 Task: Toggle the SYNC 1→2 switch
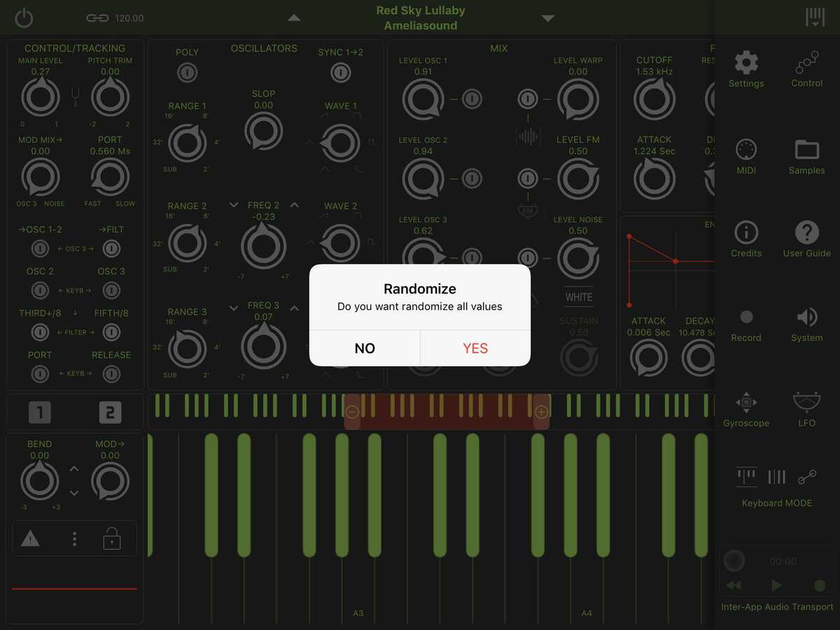click(x=340, y=71)
